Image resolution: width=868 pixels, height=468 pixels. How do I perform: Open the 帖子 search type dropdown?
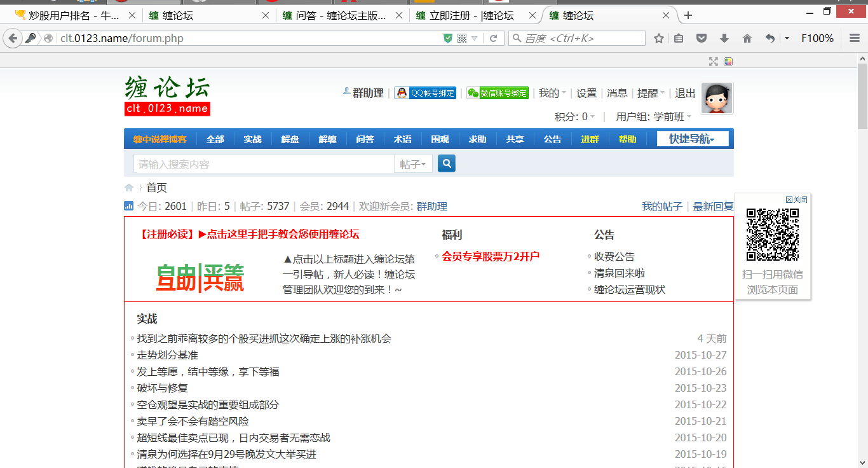pos(413,164)
